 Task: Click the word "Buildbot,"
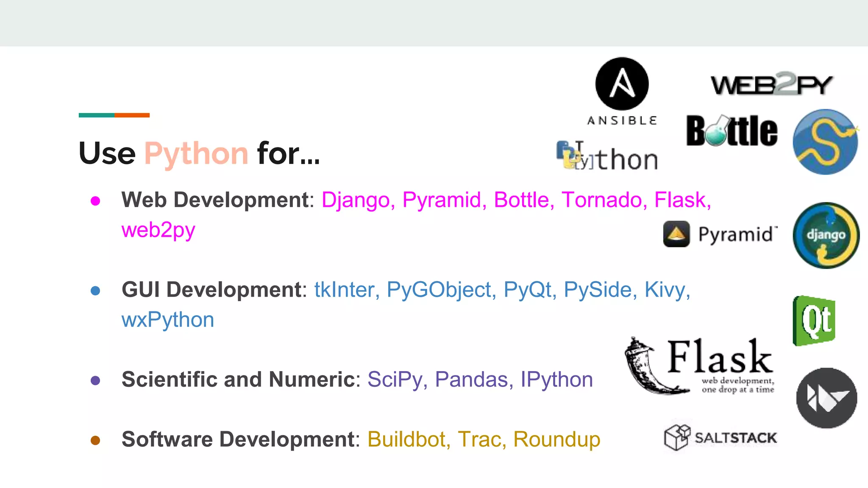pos(409,440)
